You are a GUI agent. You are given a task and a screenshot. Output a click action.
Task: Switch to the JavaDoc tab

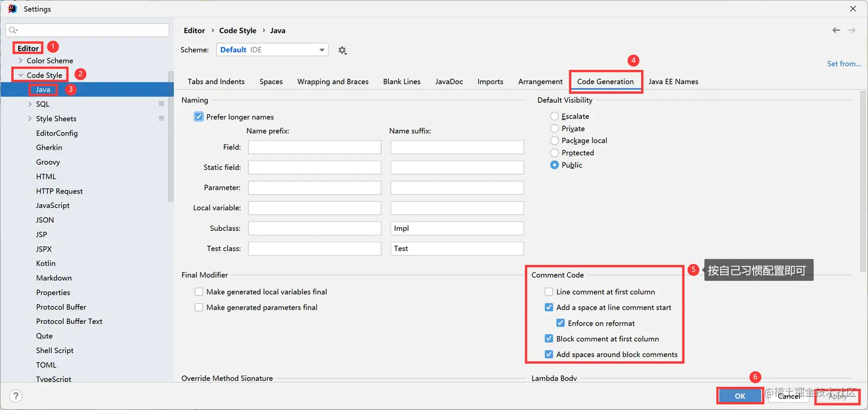tap(449, 82)
